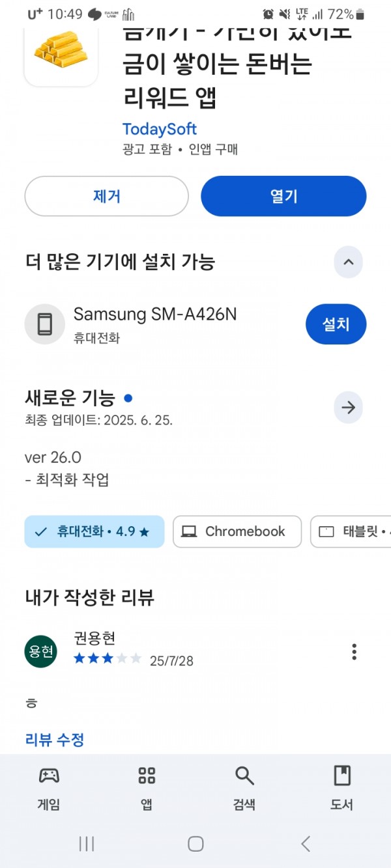
Task: Tap the 열기 button
Action: [x=283, y=196]
